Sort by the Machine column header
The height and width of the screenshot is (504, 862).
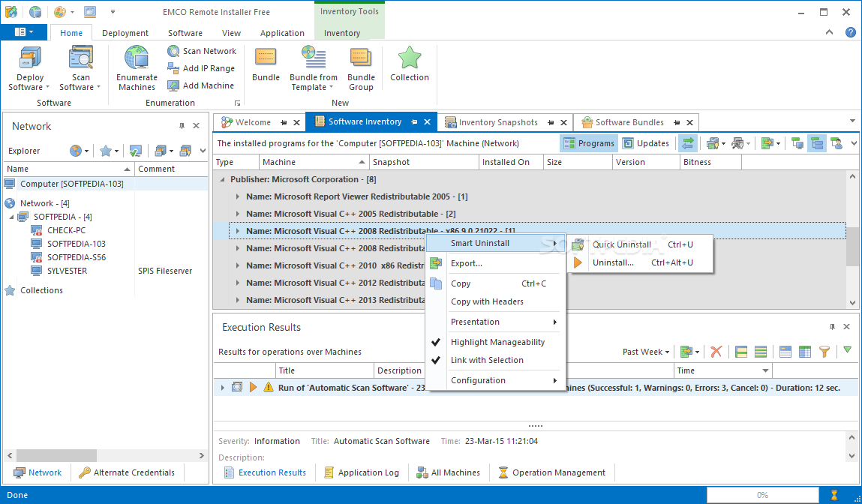(314, 162)
